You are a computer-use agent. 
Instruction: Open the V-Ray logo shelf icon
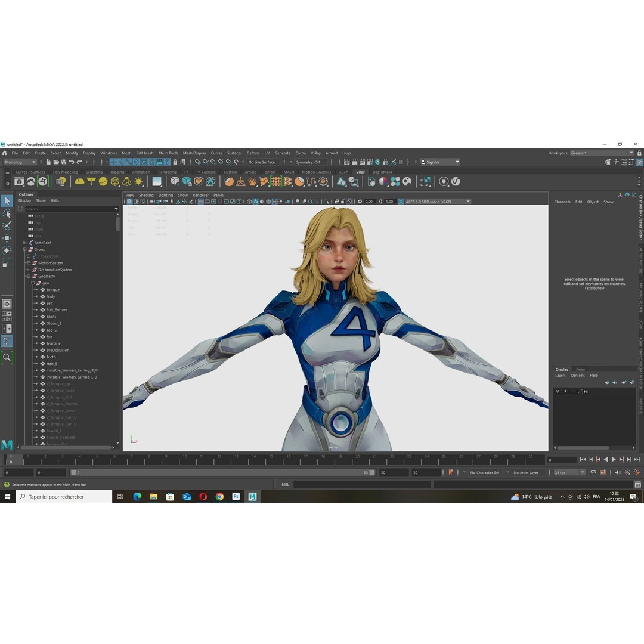click(x=456, y=181)
